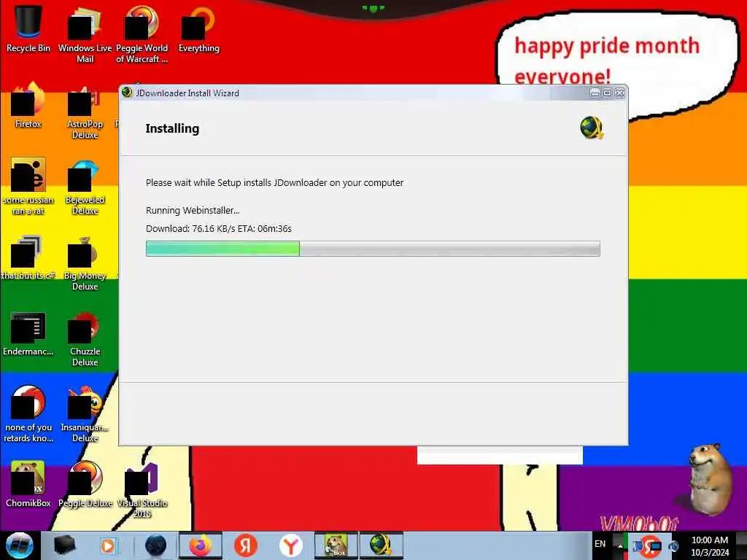The width and height of the screenshot is (747, 560).
Task: Click the hamster desktop gadget
Action: pos(710,479)
